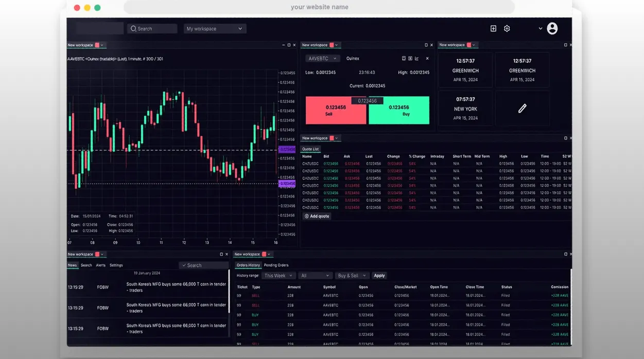
Task: Minimize the chart panel with dash icon
Action: click(283, 45)
